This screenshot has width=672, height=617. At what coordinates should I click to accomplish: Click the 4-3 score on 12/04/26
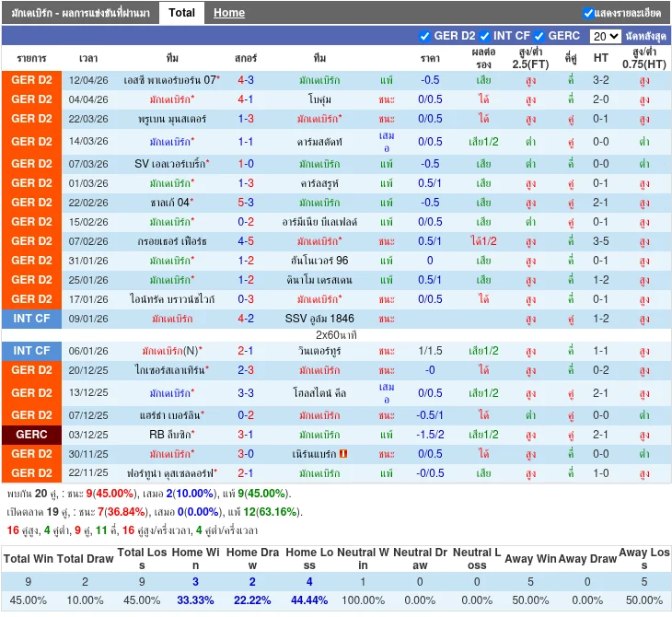pyautogui.click(x=246, y=80)
